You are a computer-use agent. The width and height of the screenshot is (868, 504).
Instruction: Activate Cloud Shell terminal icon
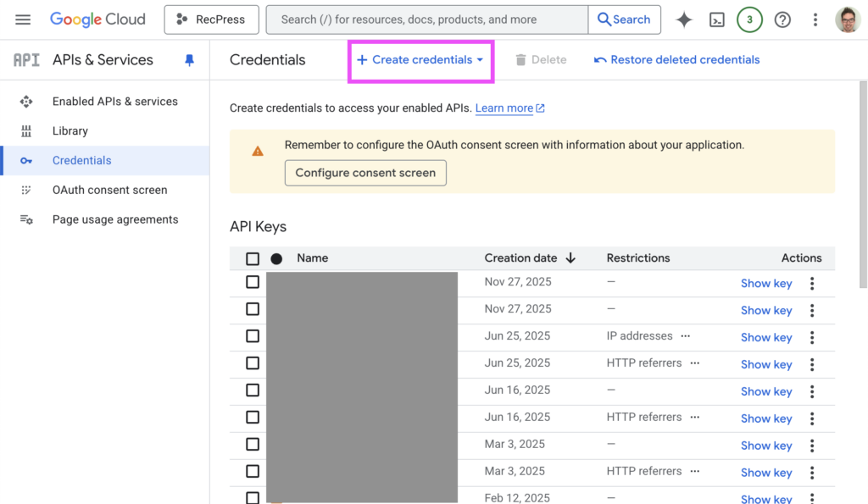717,19
